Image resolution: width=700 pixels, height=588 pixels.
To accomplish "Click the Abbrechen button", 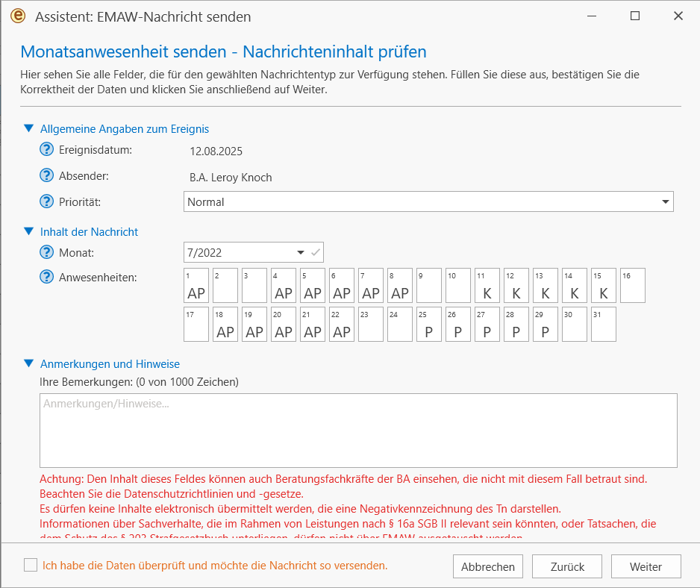I will pyautogui.click(x=488, y=566).
